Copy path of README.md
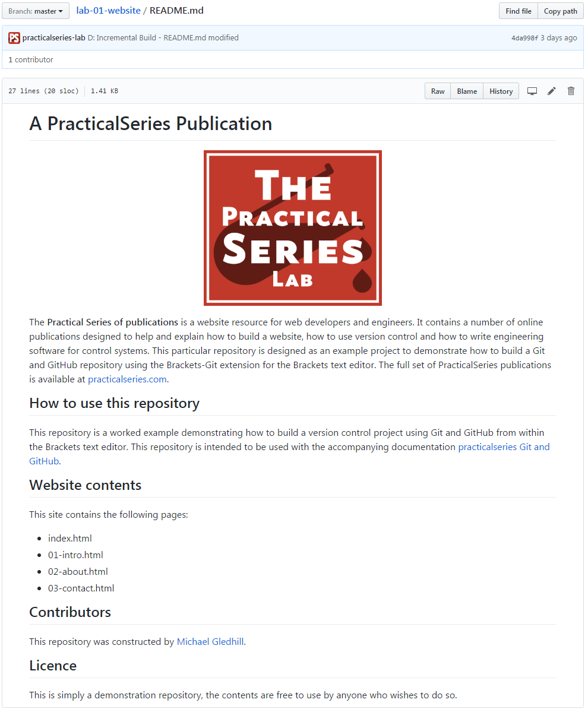The height and width of the screenshot is (709, 588). point(561,11)
